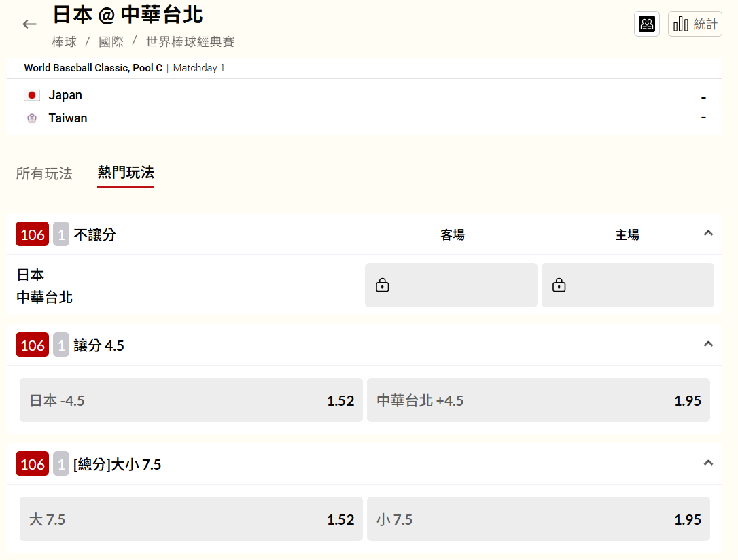The height and width of the screenshot is (560, 738).
Task: Bet on 中華台北 +4.5 at 1.95
Action: click(x=538, y=400)
